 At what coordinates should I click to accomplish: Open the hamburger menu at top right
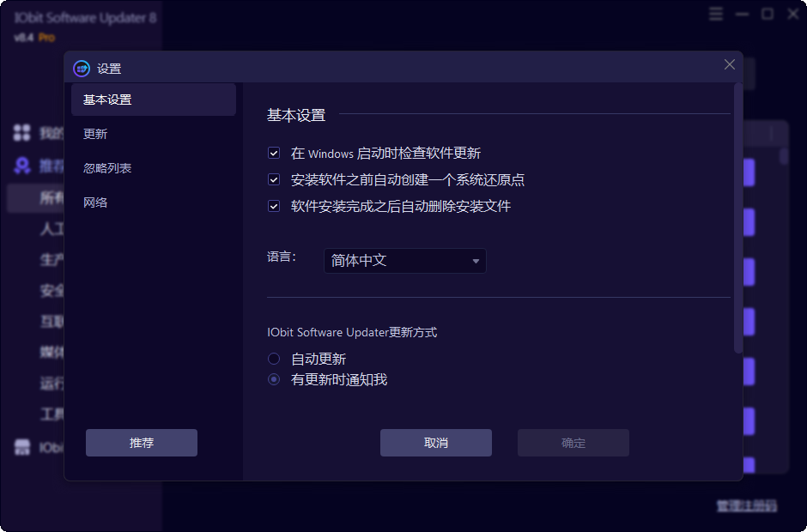715,14
